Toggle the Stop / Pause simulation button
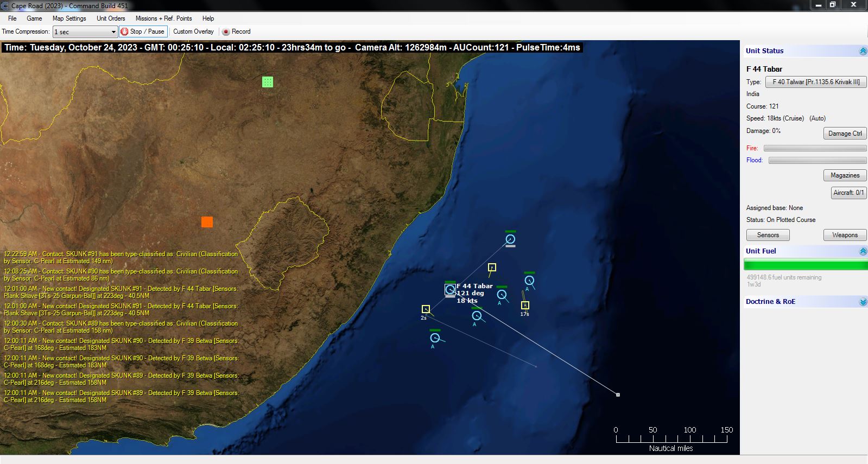This screenshot has width=868, height=464. click(x=143, y=31)
